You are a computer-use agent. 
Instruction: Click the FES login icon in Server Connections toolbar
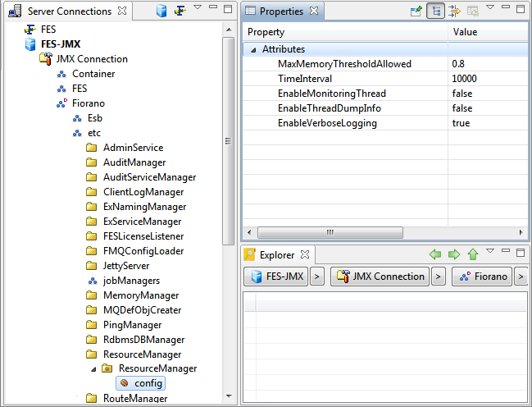click(x=180, y=11)
